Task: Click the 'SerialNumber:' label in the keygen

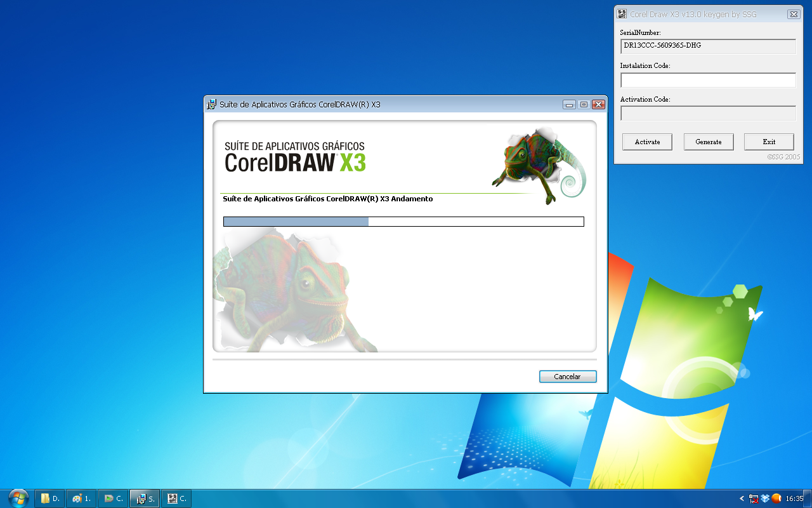Action: click(x=640, y=32)
